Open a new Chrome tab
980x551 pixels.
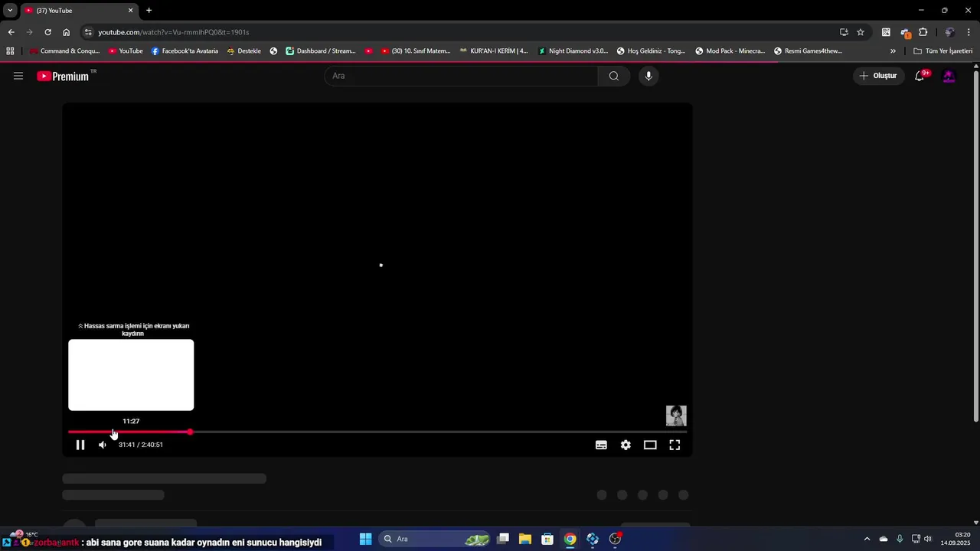click(149, 10)
